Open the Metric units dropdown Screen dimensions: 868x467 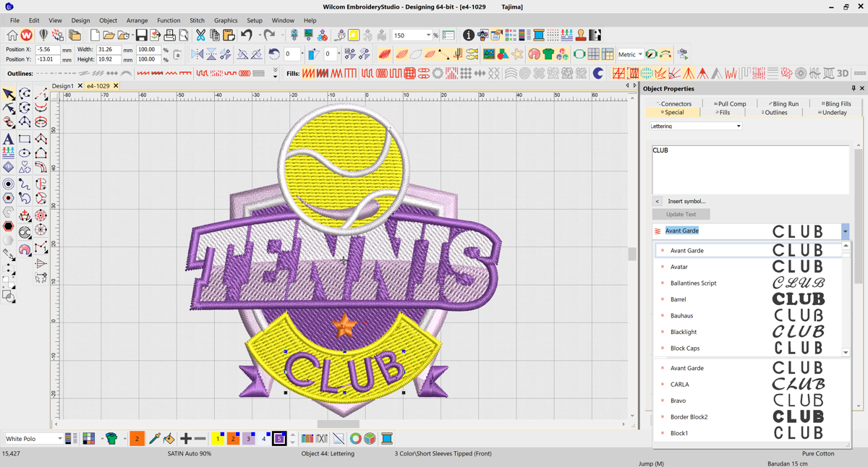click(x=640, y=54)
